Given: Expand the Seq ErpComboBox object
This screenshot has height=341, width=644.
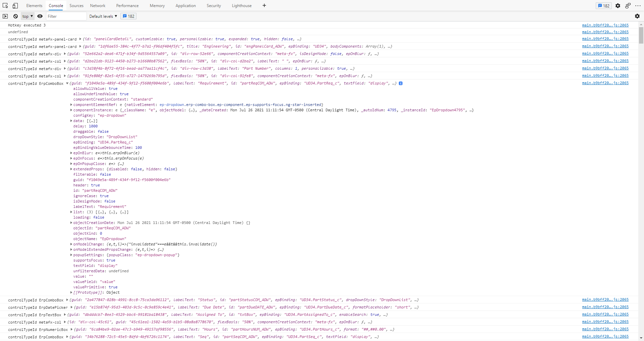Looking at the screenshot, I should (x=67, y=337).
